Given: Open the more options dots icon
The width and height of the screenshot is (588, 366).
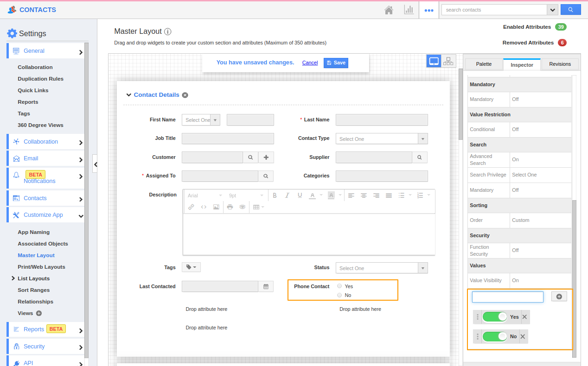Looking at the screenshot, I should tap(429, 10).
